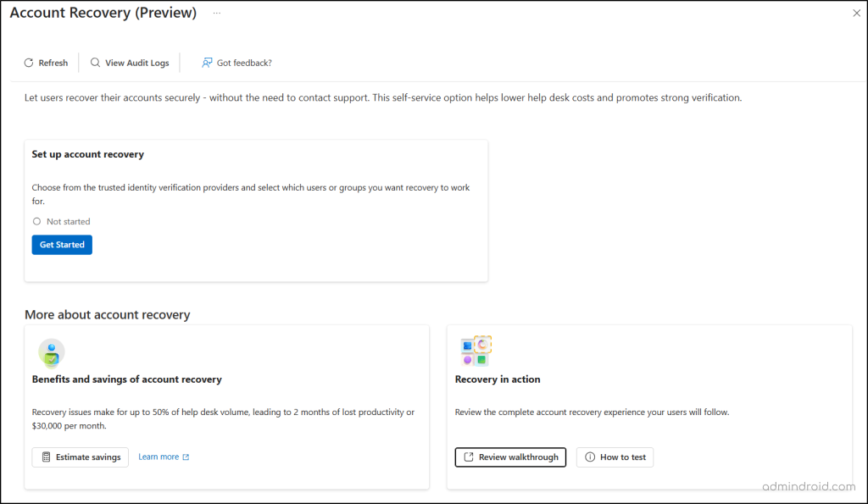Select the Not started radio button
The width and height of the screenshot is (868, 504).
(36, 221)
